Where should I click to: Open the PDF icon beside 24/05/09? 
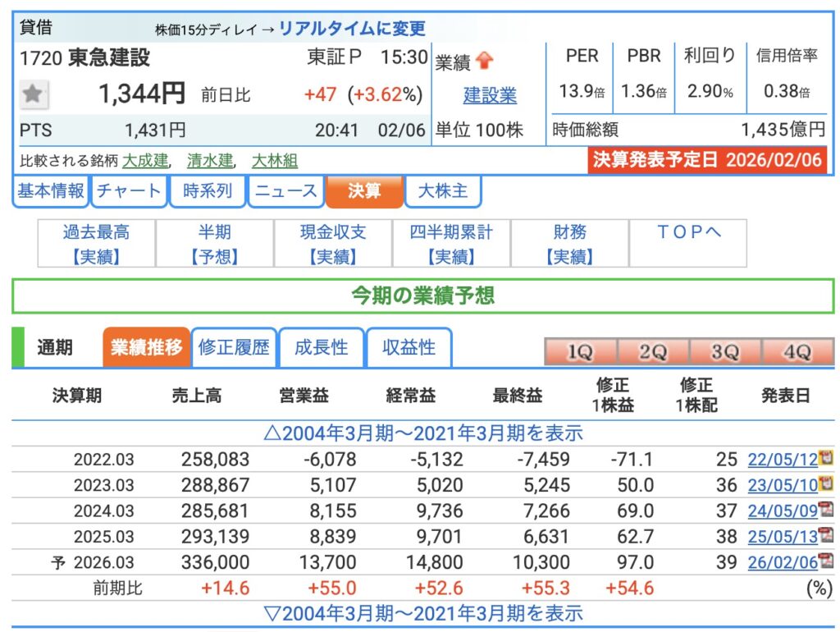coord(826,510)
